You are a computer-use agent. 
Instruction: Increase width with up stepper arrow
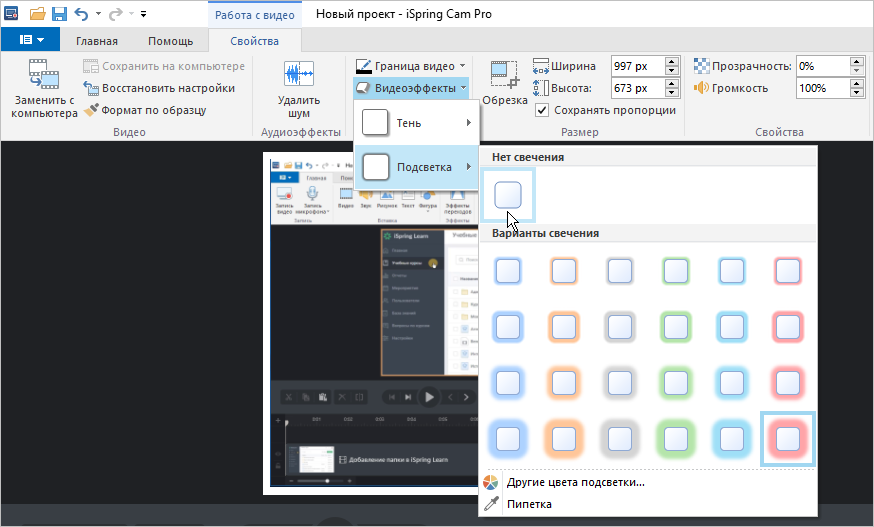pos(672,61)
